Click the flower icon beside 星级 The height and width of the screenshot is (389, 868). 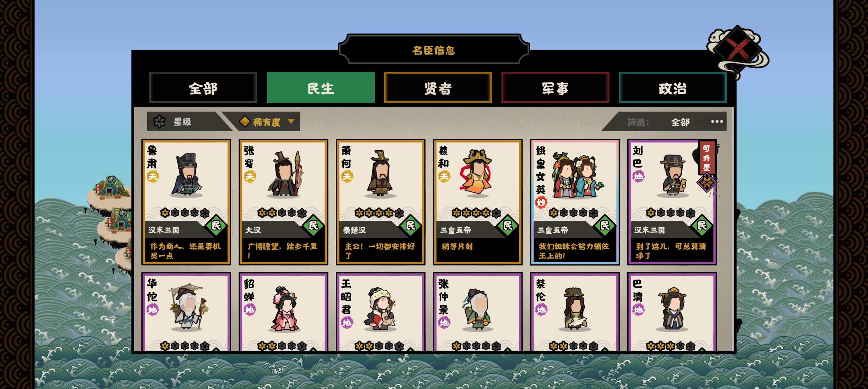pos(159,122)
